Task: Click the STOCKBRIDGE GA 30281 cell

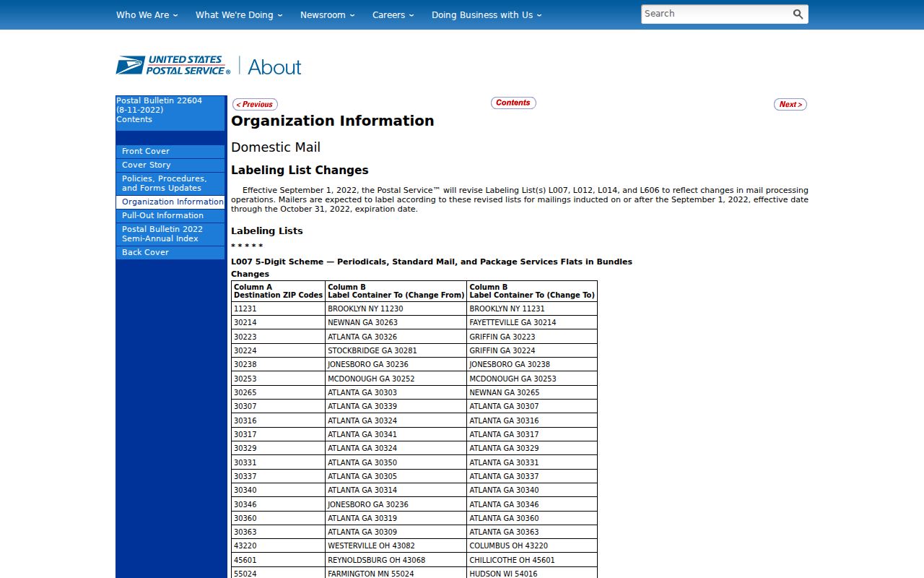Action: point(396,350)
